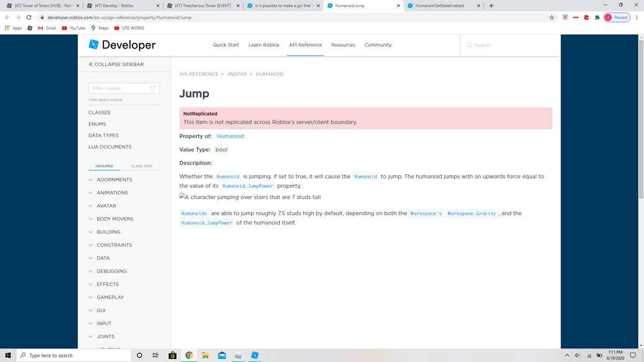Collapse the sidebar using COLLAPSE SIDEBAR
This screenshot has height=362, width=644.
(116, 65)
